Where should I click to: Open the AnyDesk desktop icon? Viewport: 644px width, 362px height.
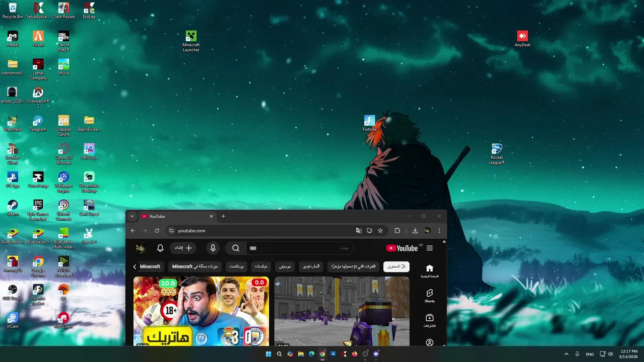pyautogui.click(x=522, y=39)
